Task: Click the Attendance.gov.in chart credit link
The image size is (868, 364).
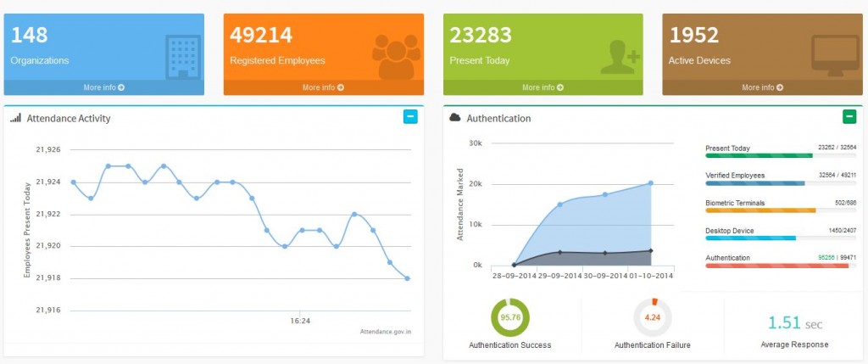Action: 385,332
